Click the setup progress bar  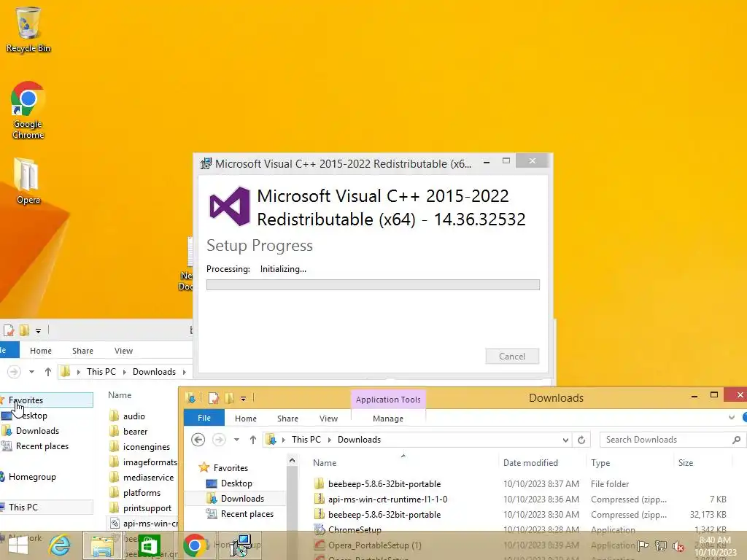pos(373,285)
